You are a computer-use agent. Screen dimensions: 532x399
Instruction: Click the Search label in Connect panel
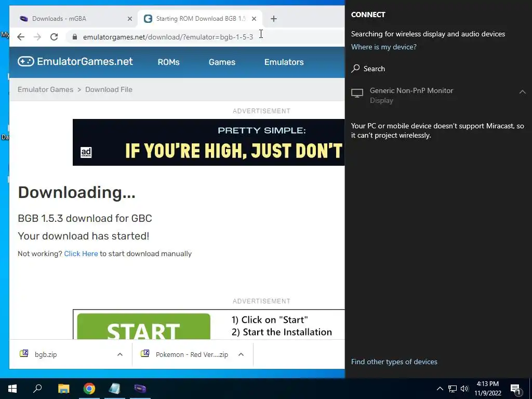tap(374, 69)
